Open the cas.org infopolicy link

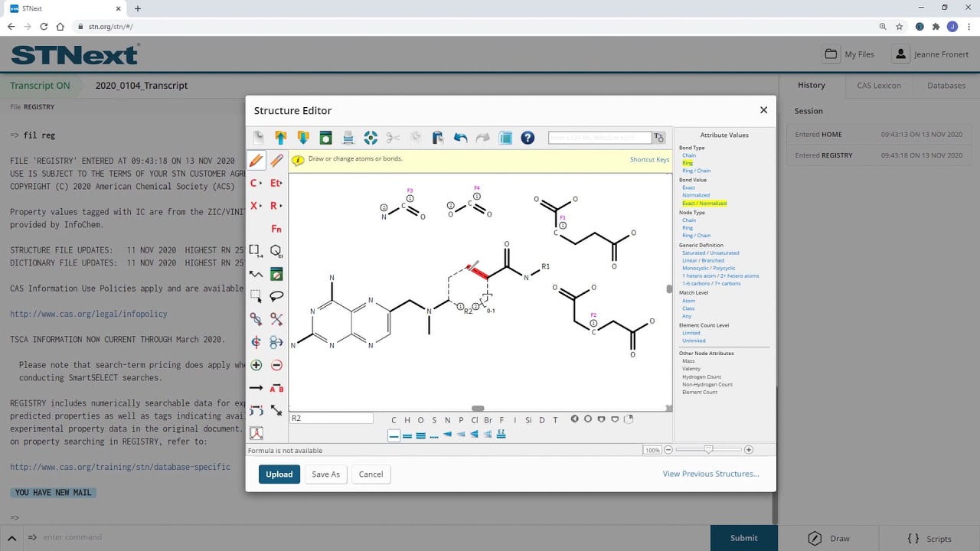tap(89, 314)
